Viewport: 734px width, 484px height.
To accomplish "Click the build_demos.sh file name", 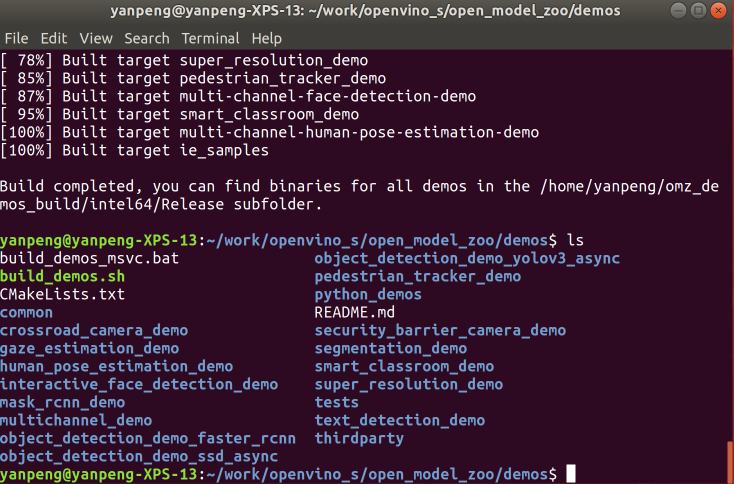I will (63, 276).
